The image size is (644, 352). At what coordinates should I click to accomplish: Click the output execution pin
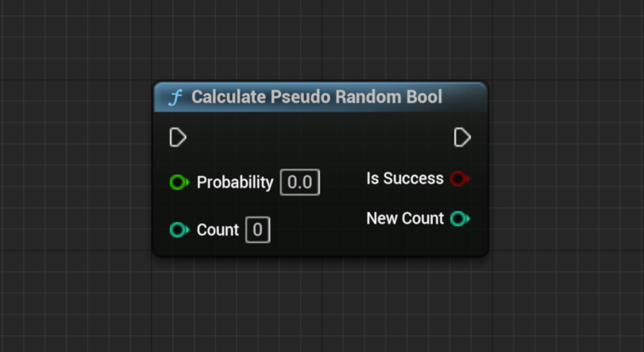pos(462,137)
